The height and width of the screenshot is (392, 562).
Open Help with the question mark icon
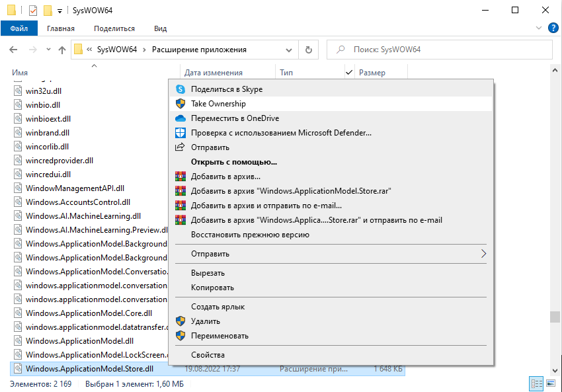(x=553, y=28)
